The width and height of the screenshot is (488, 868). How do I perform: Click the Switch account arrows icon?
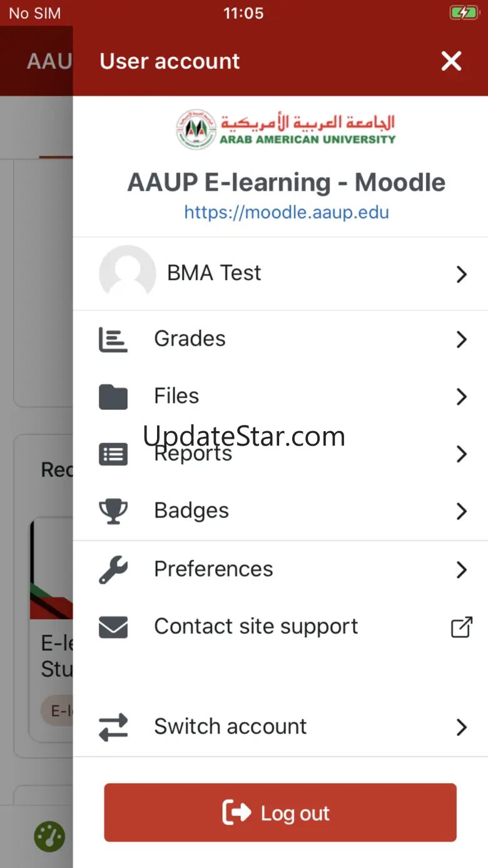(113, 727)
